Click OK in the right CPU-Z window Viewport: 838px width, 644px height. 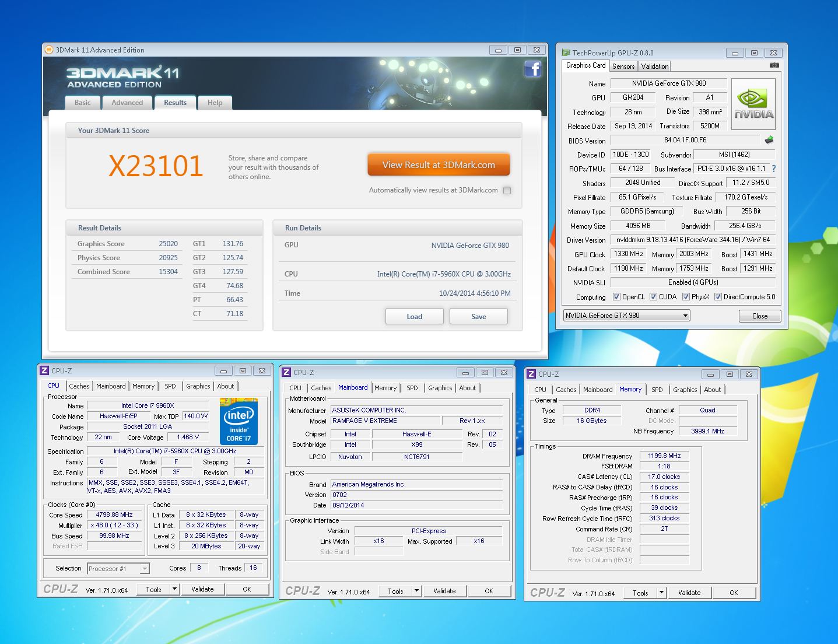point(734,593)
